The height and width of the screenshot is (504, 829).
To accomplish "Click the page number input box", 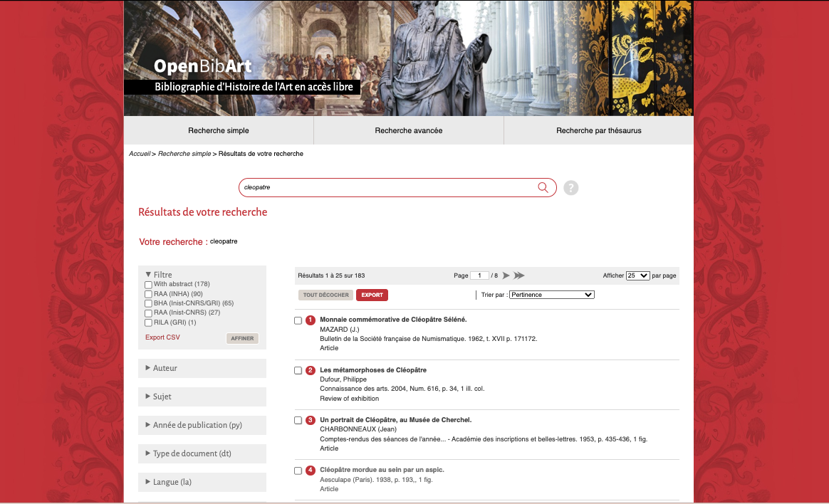I will (x=479, y=275).
